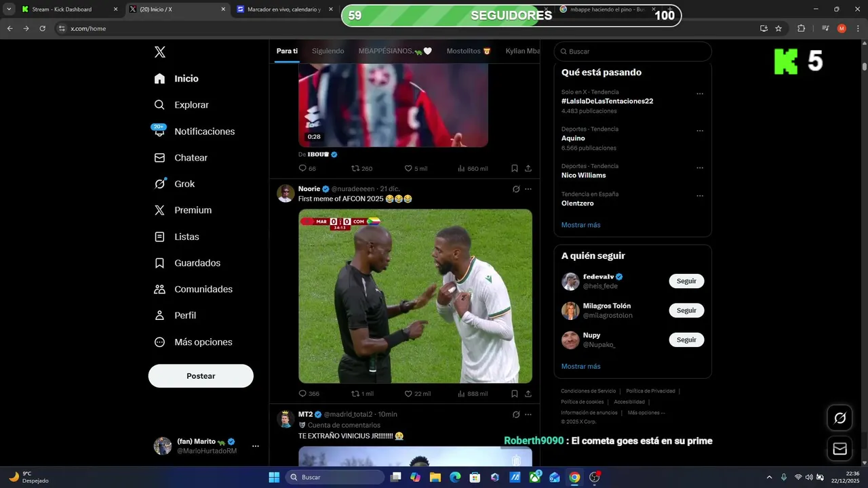Open Chrome profile avatar M

pyautogui.click(x=842, y=28)
